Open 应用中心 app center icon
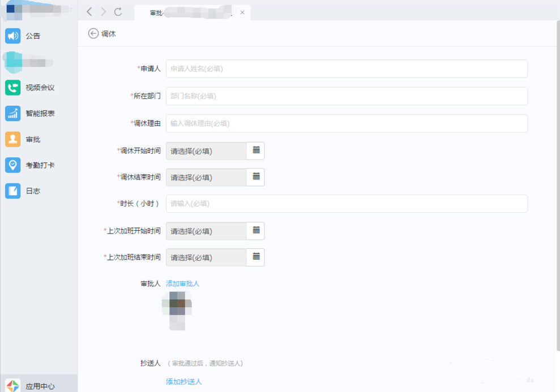This screenshot has width=560, height=392. click(13, 386)
